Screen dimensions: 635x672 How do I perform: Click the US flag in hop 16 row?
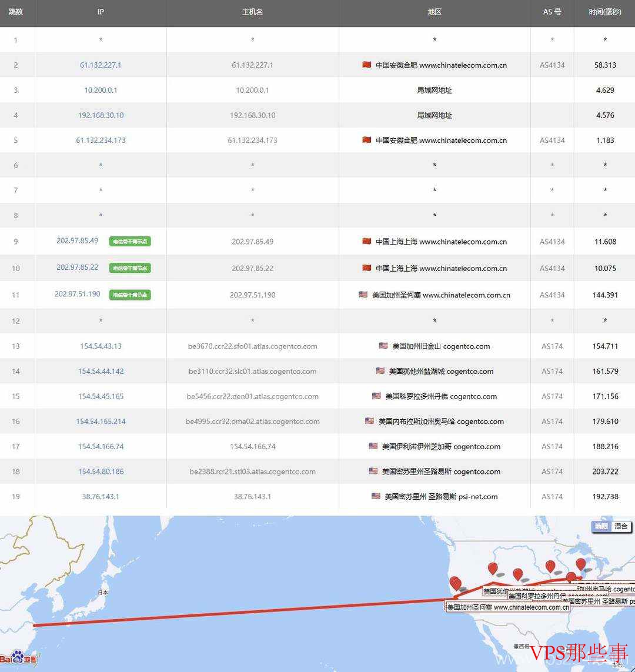coord(369,420)
